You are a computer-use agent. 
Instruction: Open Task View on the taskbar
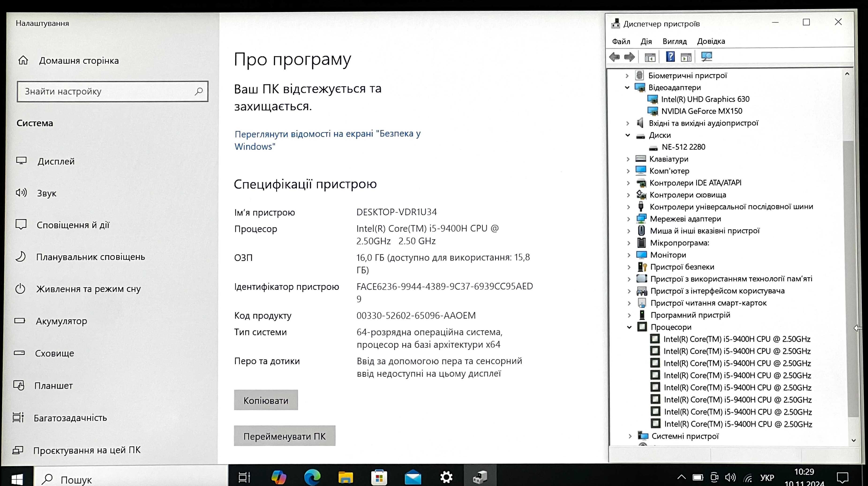244,477
